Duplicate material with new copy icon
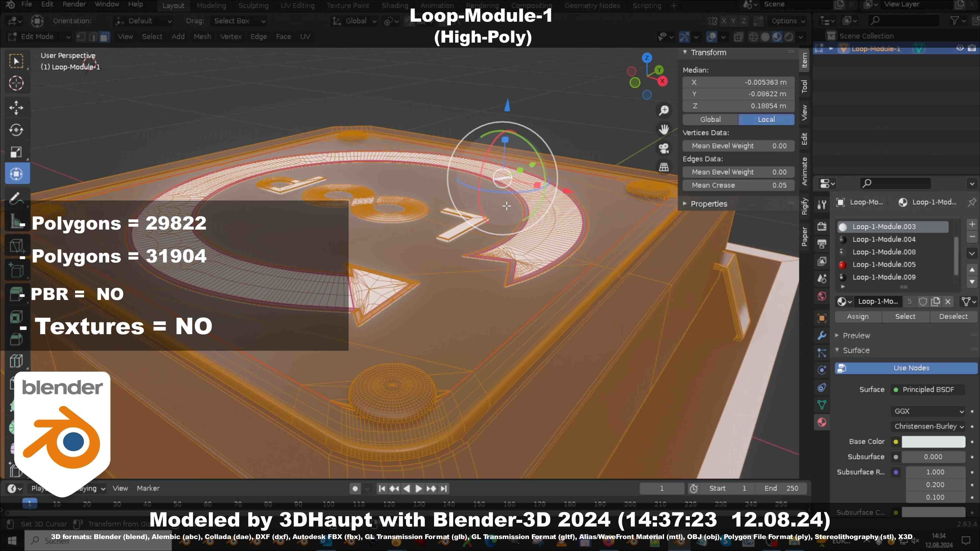Screen dimensions: 980x551 935,302
